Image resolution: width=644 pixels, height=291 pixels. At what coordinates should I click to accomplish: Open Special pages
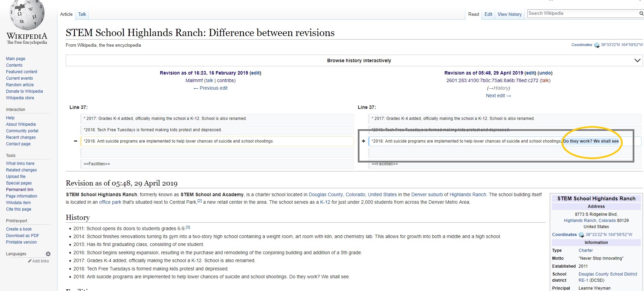tap(19, 183)
